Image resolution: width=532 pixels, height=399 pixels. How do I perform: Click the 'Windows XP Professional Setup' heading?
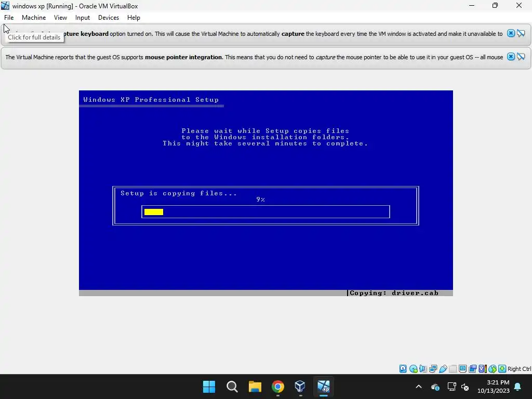pos(151,99)
